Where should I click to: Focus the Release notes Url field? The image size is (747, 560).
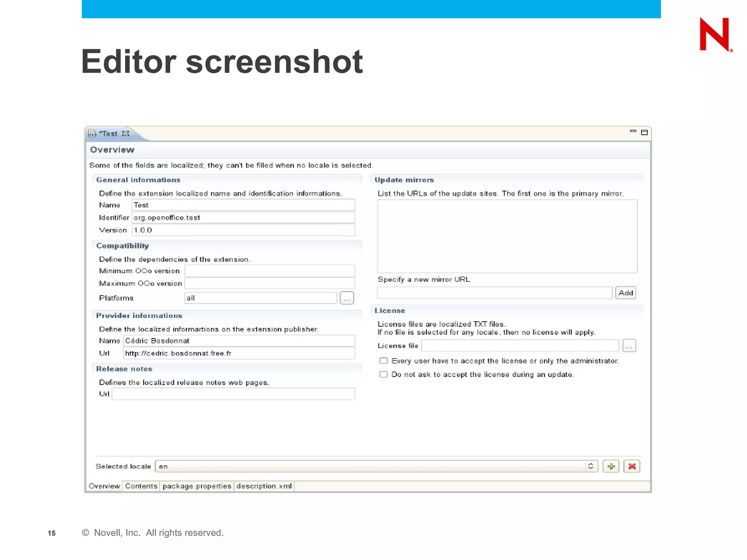click(x=233, y=394)
